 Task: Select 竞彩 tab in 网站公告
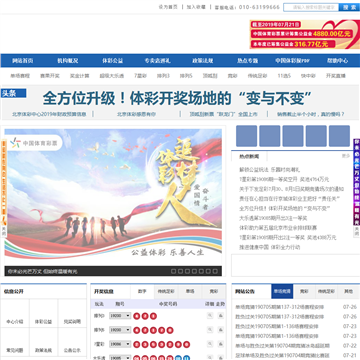pyautogui.click(x=304, y=291)
